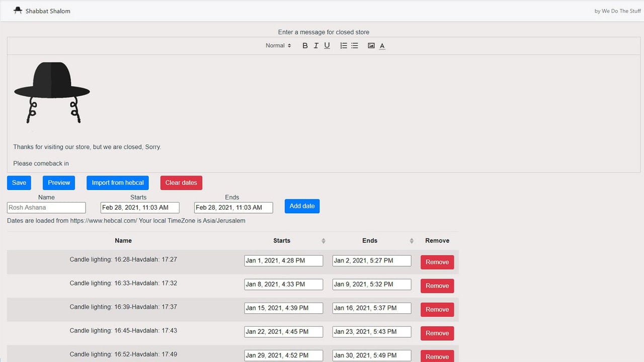Underline the selected message text

(x=327, y=46)
